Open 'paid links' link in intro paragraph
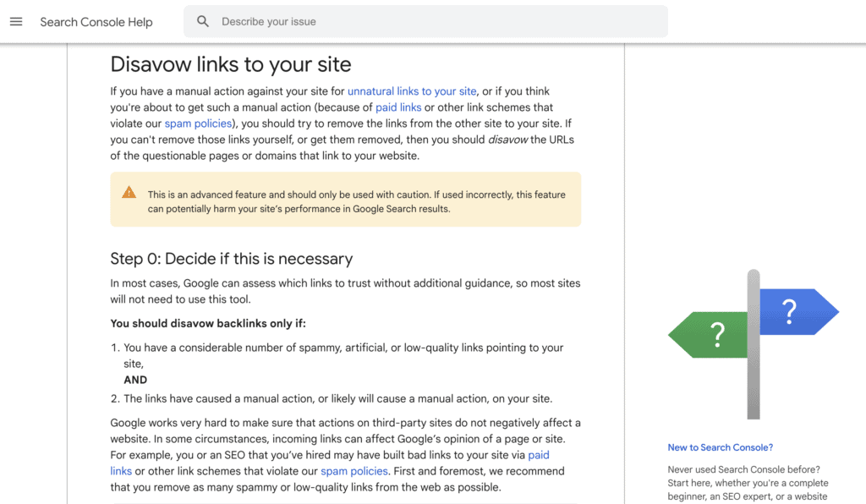This screenshot has width=866, height=504. pyautogui.click(x=398, y=107)
